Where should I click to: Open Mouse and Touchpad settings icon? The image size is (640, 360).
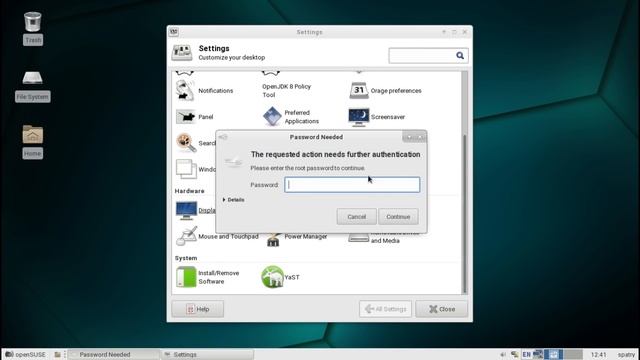pos(186,236)
